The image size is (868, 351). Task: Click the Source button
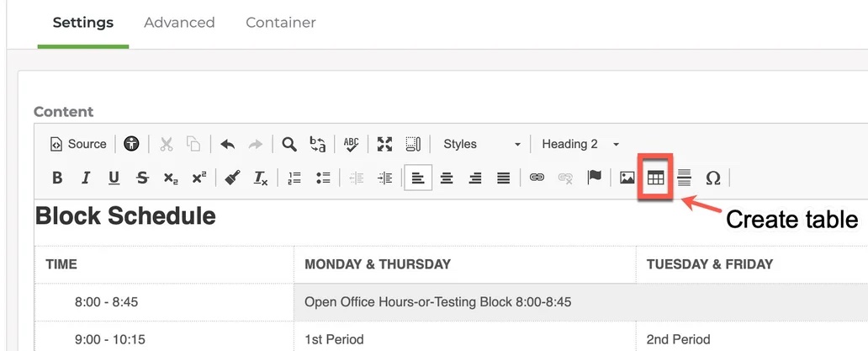point(78,144)
